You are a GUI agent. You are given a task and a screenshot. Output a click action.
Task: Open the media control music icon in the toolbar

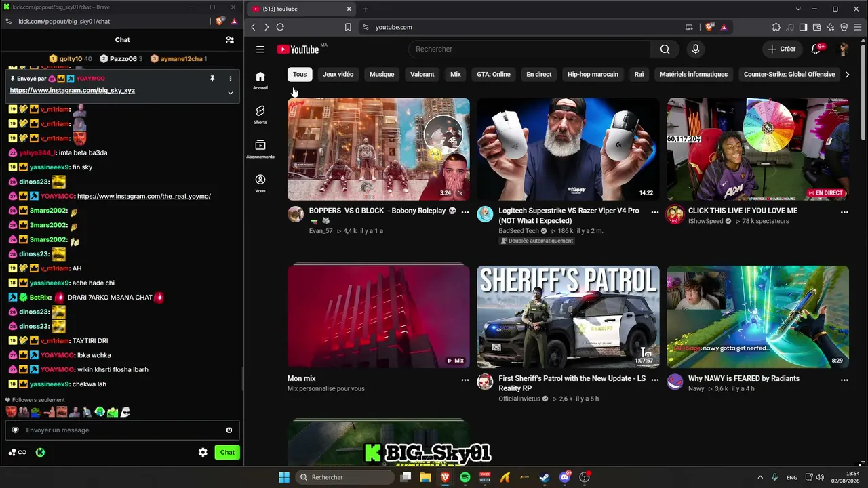click(789, 27)
